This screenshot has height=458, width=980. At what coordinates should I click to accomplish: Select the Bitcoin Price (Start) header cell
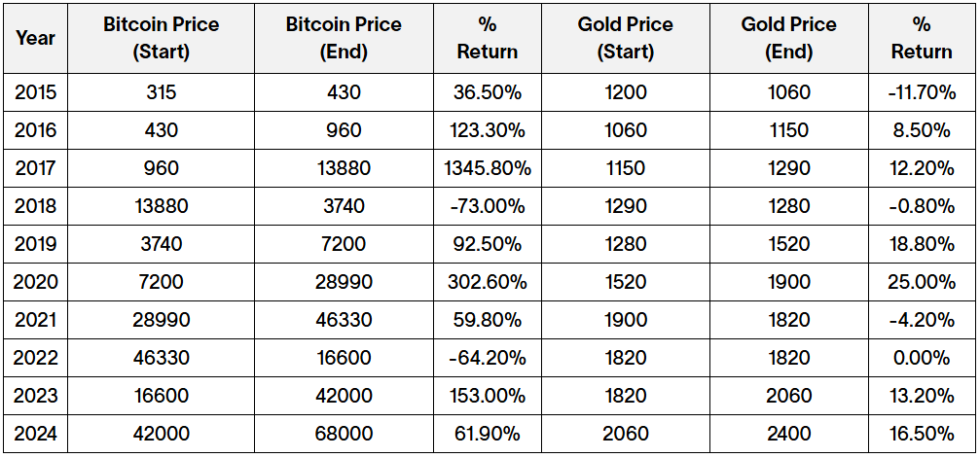pos(162,38)
